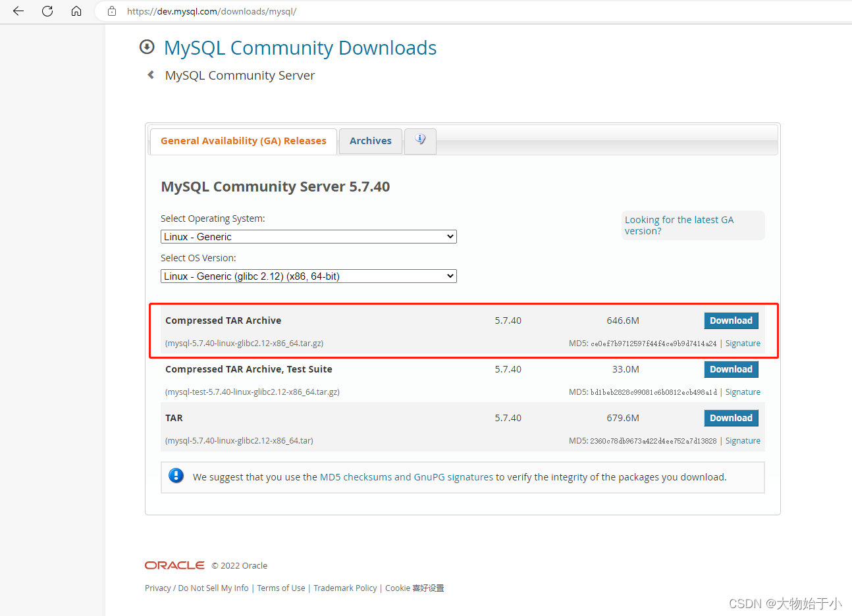Open Signature link for the TAR file
The width and height of the screenshot is (852, 616).
pos(743,441)
